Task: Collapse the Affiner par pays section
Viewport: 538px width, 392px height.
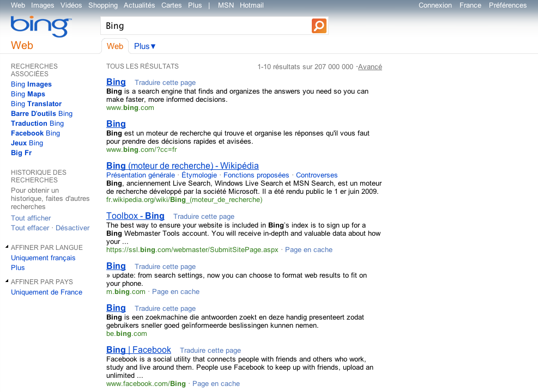Action: 7,281
